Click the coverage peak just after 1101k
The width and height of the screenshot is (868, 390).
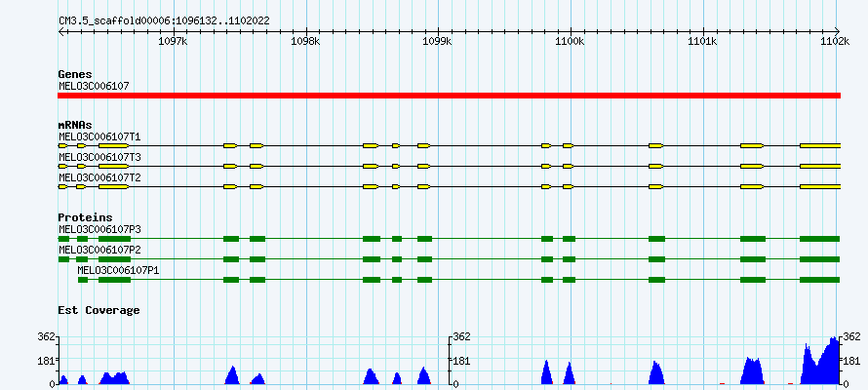coord(752,370)
